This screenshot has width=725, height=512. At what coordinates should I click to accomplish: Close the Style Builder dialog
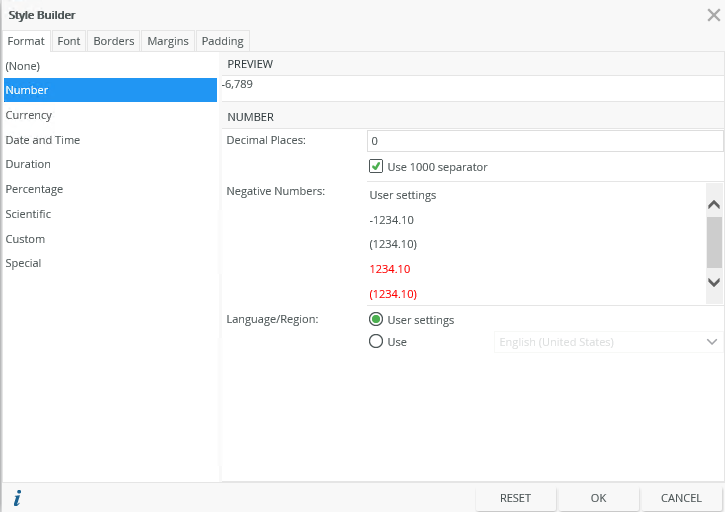click(x=713, y=15)
